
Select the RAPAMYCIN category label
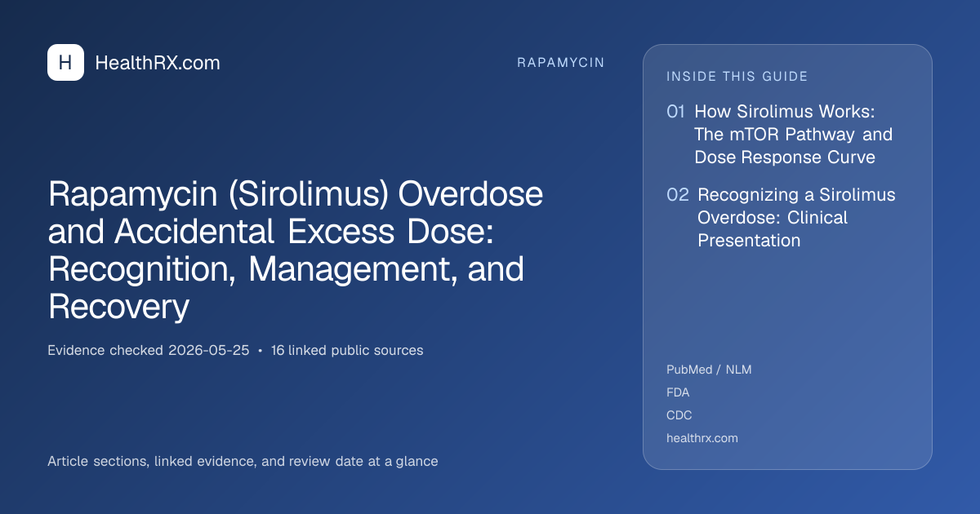click(561, 63)
